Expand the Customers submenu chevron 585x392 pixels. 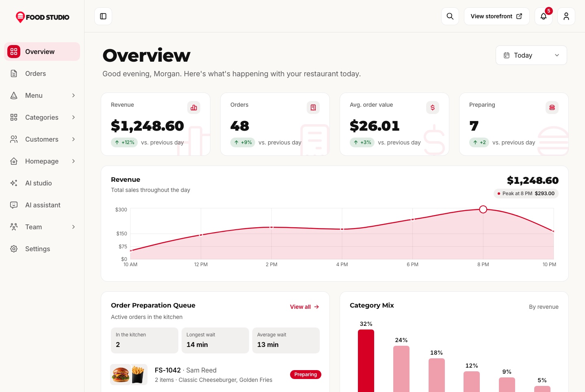pyautogui.click(x=74, y=139)
